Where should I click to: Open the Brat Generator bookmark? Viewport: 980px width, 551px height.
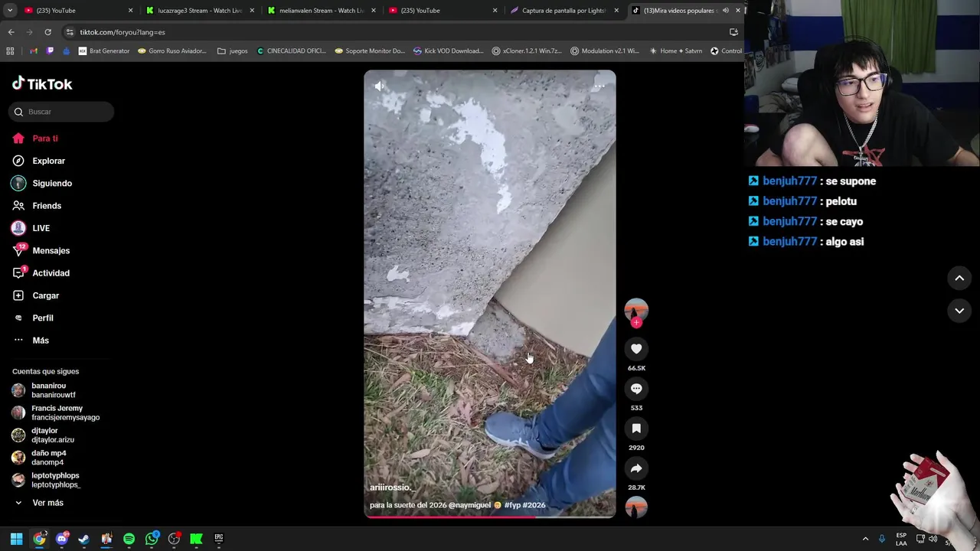tap(104, 51)
